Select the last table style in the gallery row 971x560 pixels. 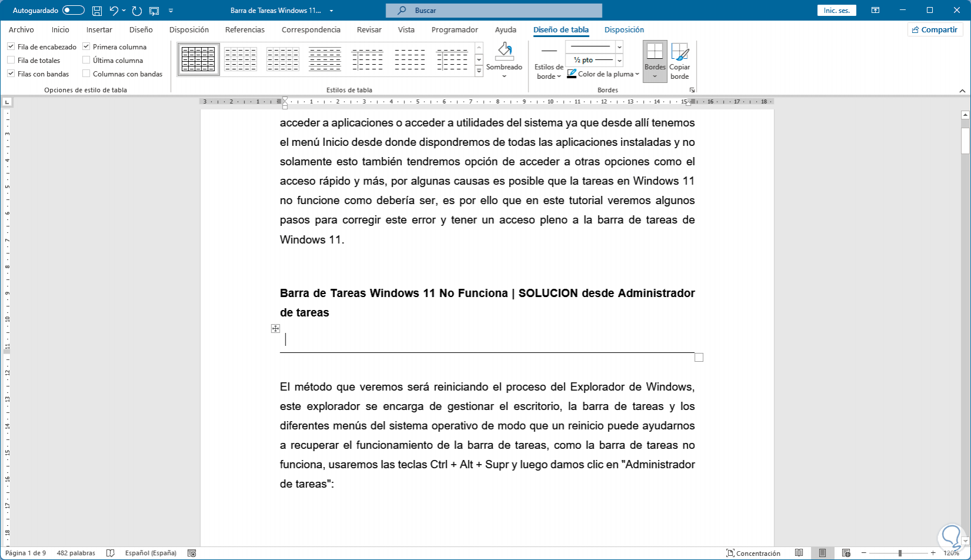452,59
